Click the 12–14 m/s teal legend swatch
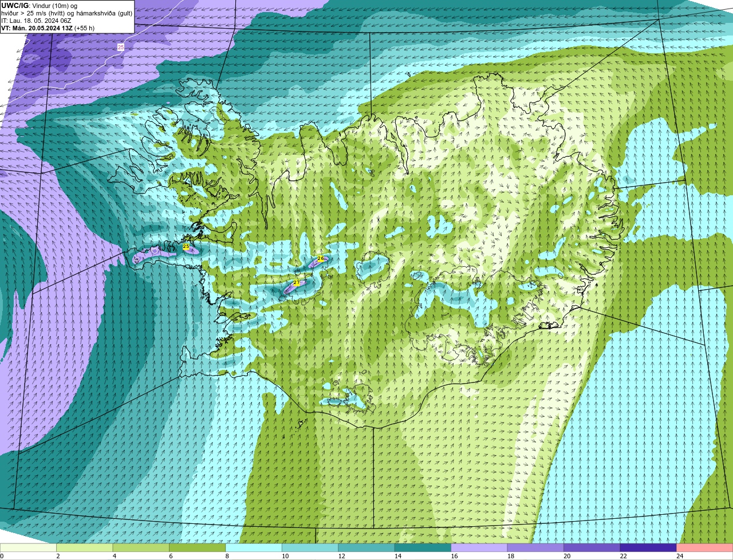Viewport: 733px width, 560px height. (366, 547)
